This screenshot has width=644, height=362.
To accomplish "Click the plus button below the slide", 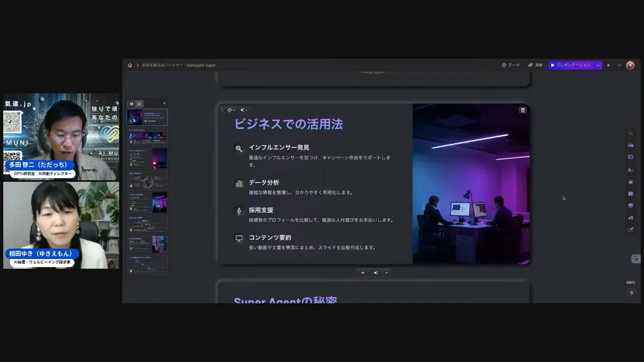I will 363,273.
